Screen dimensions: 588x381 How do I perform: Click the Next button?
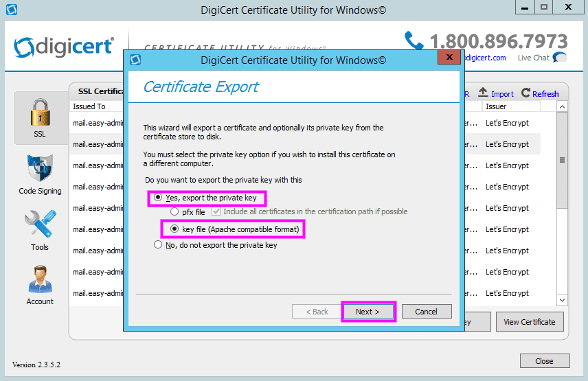(368, 312)
